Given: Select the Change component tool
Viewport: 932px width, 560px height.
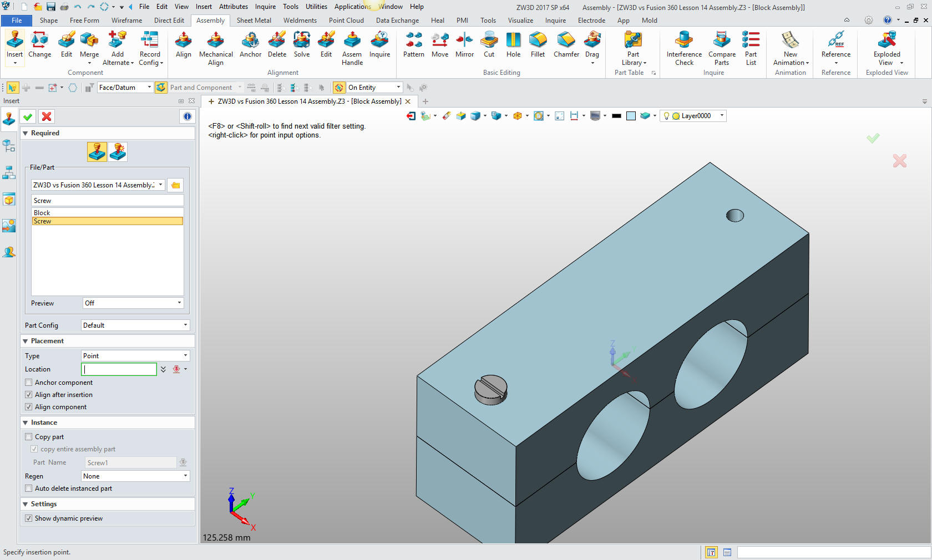Looking at the screenshot, I should 39,45.
